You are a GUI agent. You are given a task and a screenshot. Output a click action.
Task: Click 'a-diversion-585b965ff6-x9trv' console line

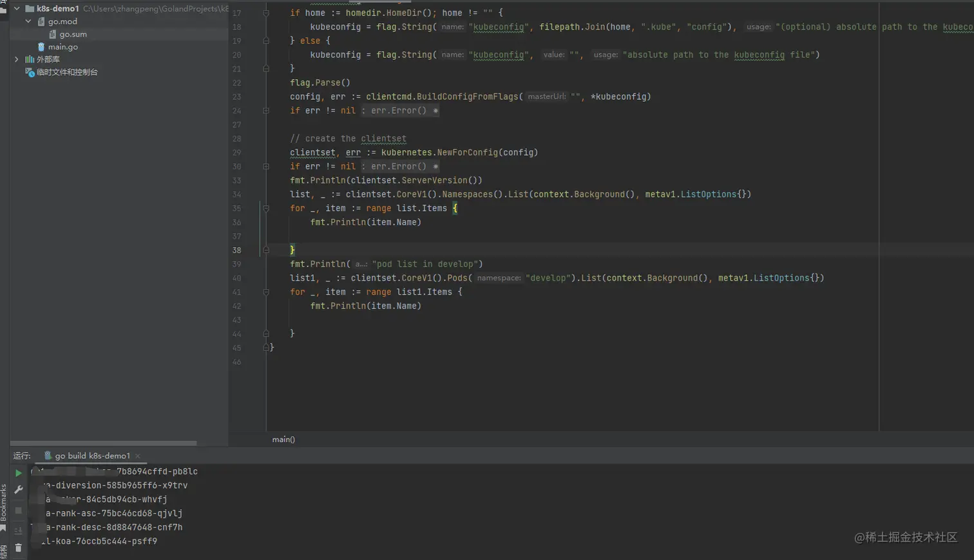117,485
